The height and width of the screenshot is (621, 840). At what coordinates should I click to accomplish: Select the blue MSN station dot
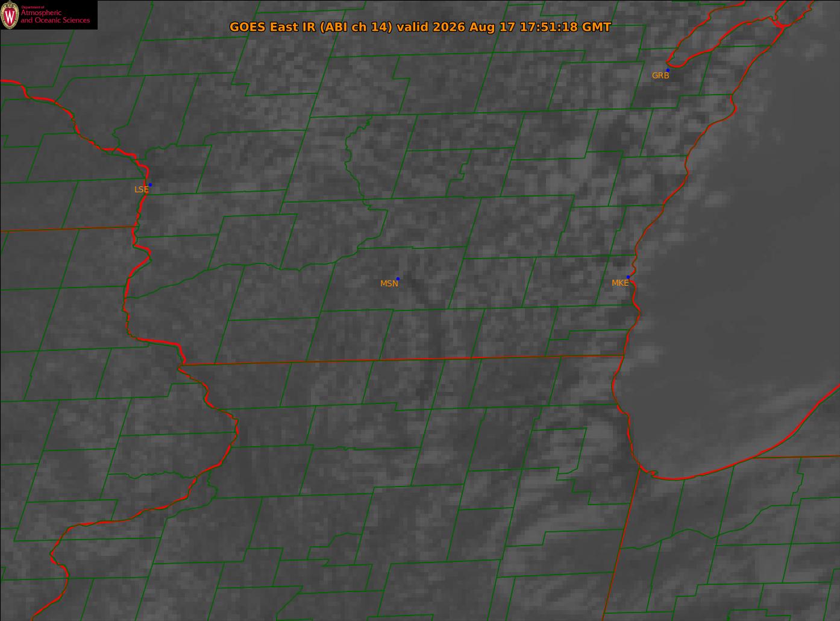(398, 279)
